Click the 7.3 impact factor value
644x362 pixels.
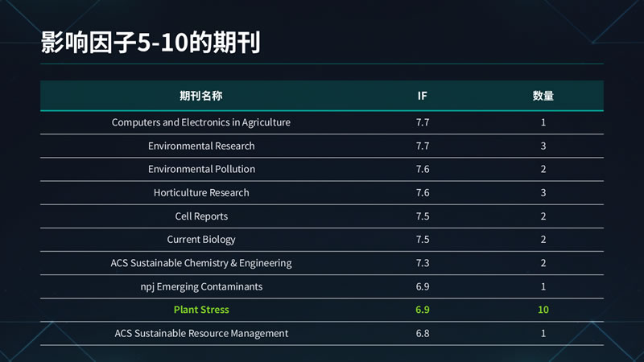(423, 263)
